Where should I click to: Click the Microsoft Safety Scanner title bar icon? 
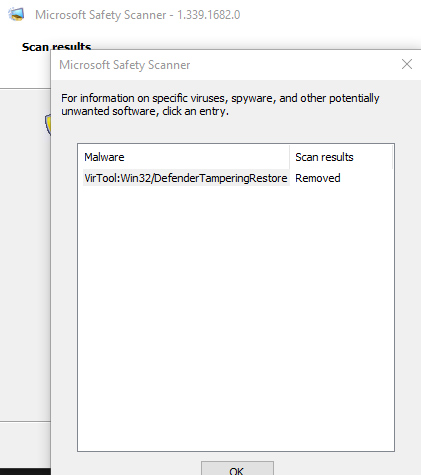16,14
